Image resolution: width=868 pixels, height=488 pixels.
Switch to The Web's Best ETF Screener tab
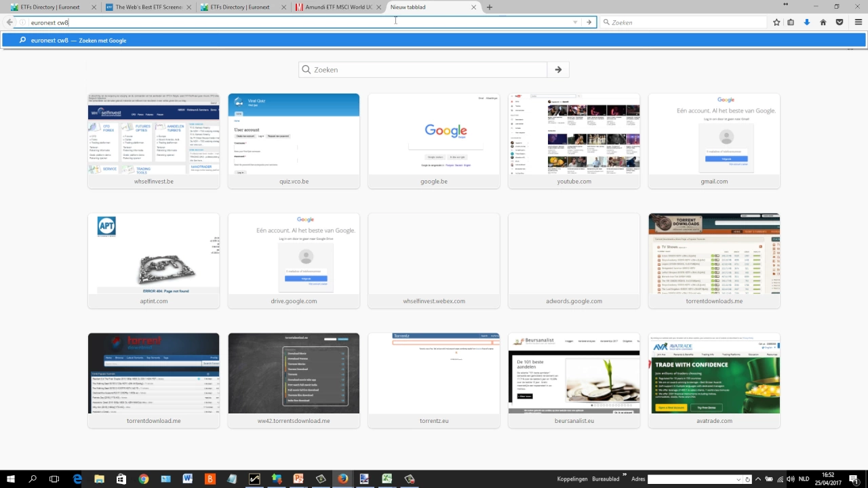click(x=149, y=7)
